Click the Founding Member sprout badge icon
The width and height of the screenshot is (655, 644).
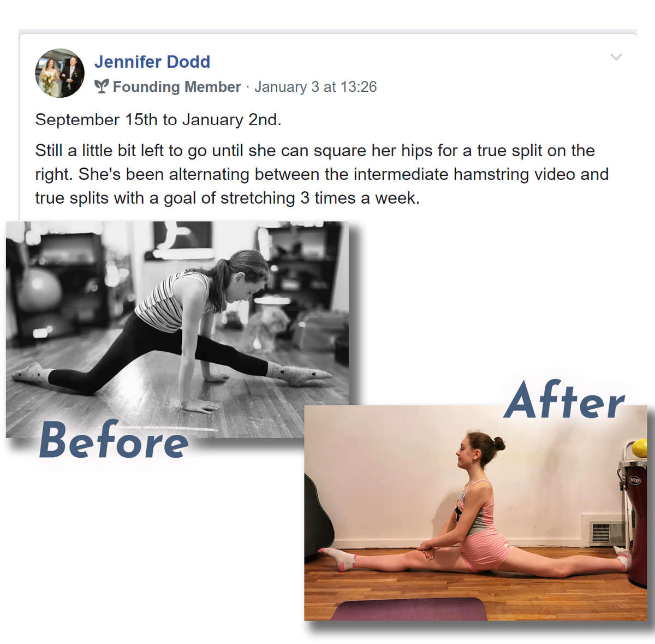102,86
